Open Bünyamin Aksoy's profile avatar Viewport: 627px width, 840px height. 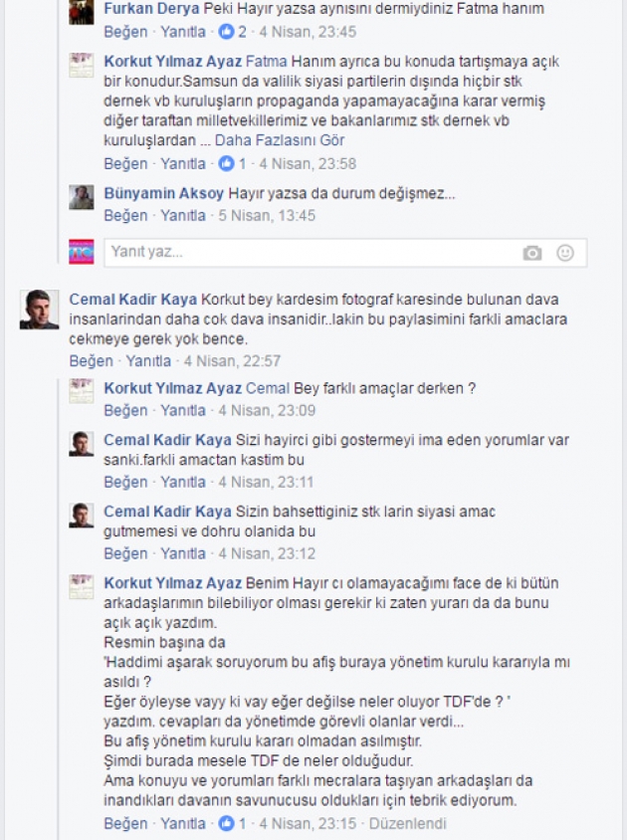click(82, 197)
